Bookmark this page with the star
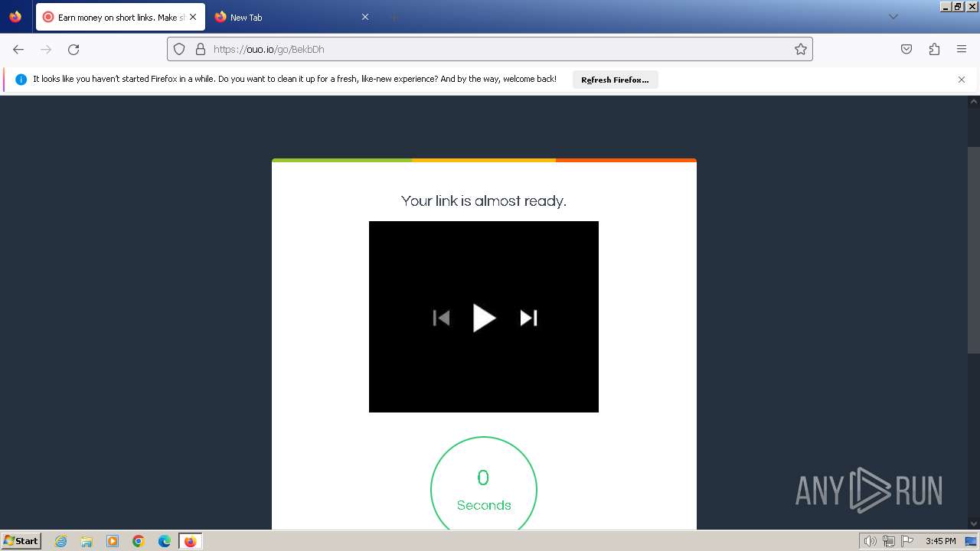 pos(801,49)
